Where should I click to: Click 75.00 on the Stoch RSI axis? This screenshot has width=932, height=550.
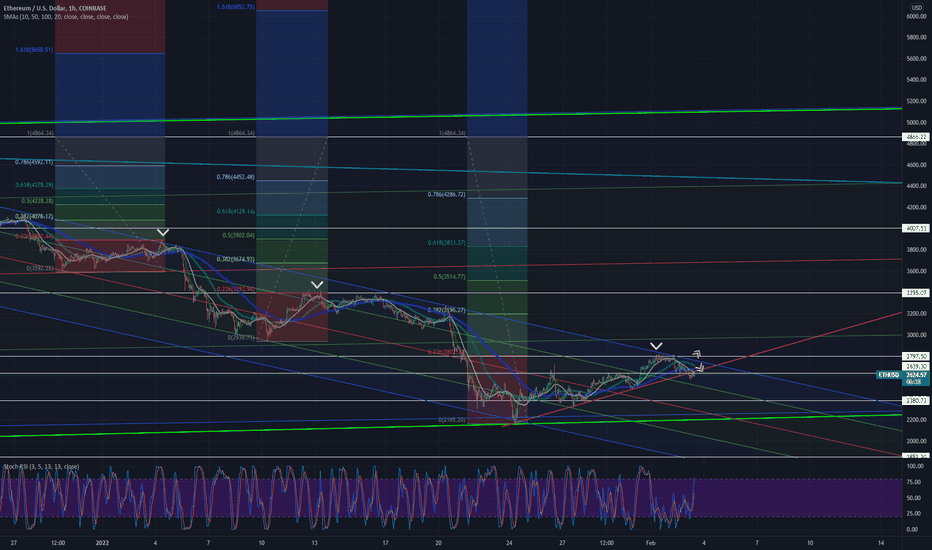click(915, 482)
